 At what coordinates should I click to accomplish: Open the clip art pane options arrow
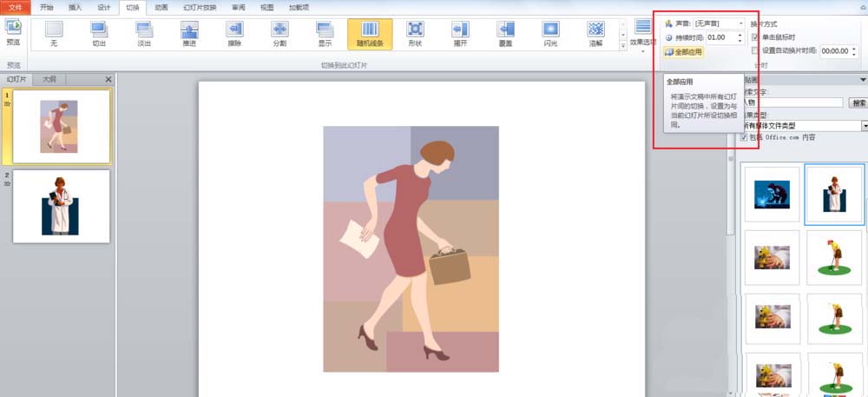tap(863, 80)
